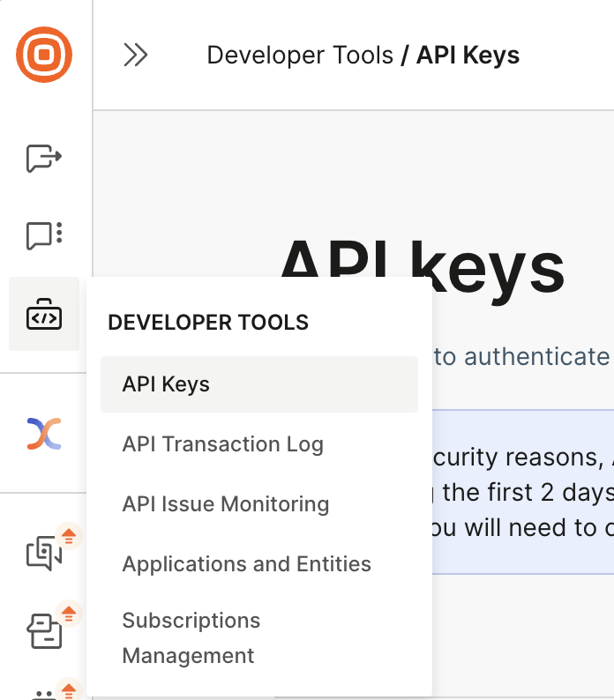Click the orange Infobip logo icon
The height and width of the screenshot is (700, 614).
44,55
